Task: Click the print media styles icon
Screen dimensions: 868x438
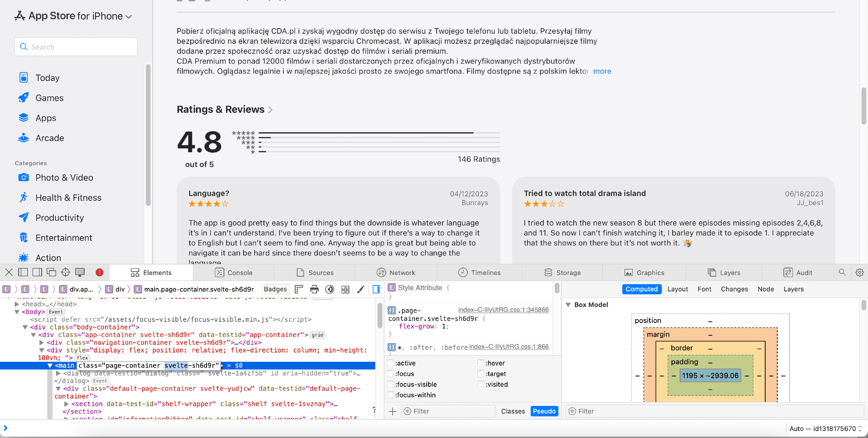Action: pyautogui.click(x=314, y=289)
